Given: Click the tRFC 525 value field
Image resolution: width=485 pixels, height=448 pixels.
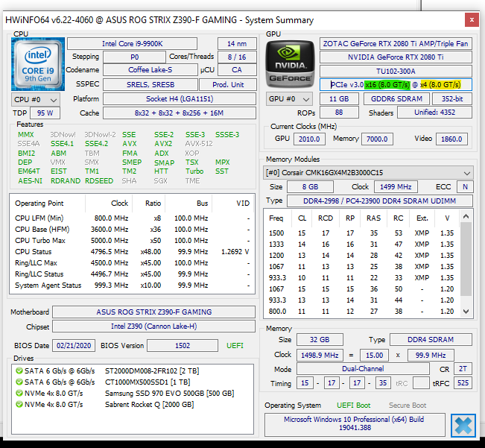Looking at the screenshot, I should pyautogui.click(x=463, y=383).
